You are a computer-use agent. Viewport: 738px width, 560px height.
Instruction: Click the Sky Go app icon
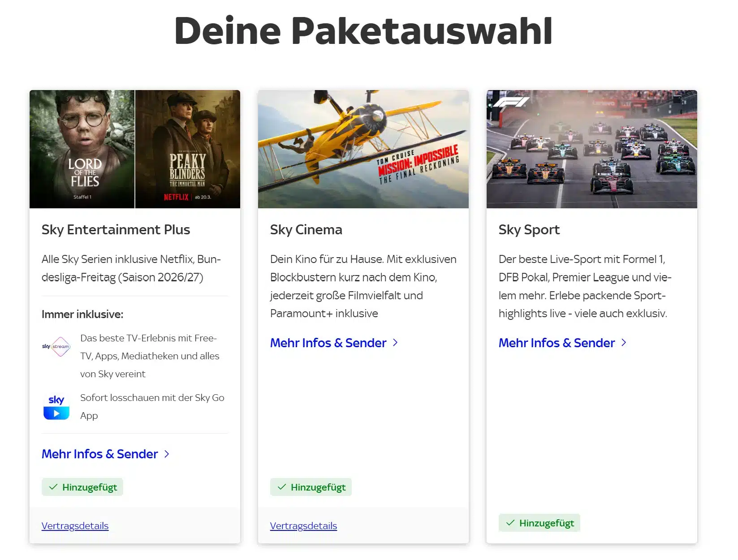click(56, 407)
